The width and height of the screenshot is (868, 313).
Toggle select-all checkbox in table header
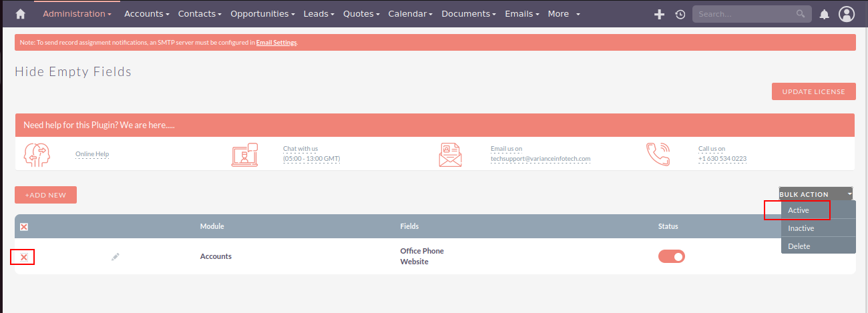click(24, 227)
